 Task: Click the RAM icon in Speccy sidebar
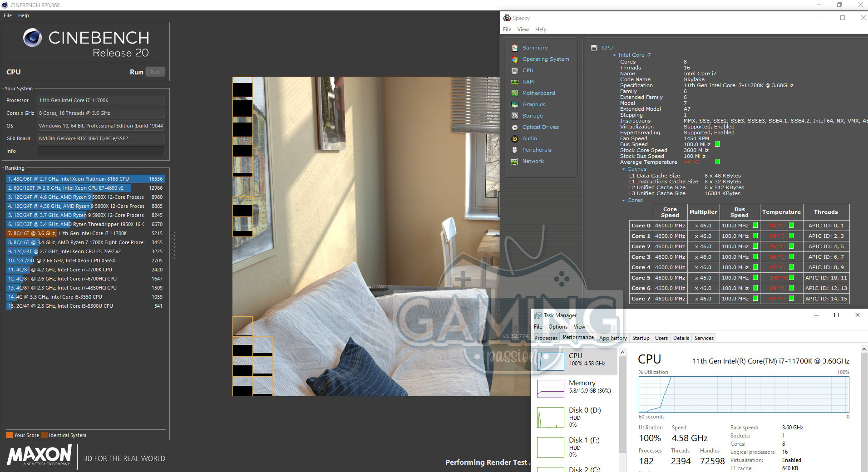514,82
